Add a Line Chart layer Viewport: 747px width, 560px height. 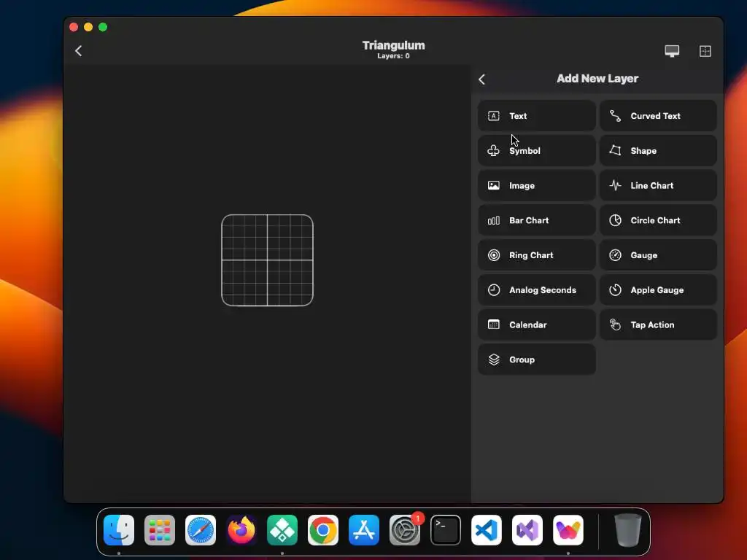pyautogui.click(x=658, y=185)
